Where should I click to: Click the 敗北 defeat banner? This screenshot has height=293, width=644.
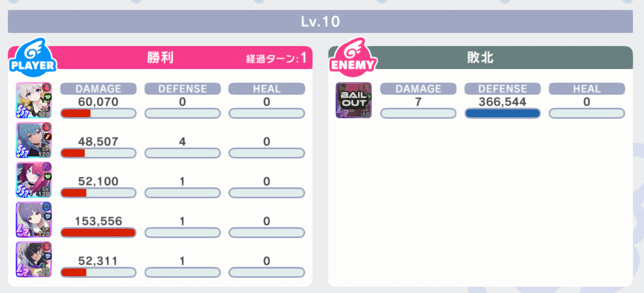[481, 58]
